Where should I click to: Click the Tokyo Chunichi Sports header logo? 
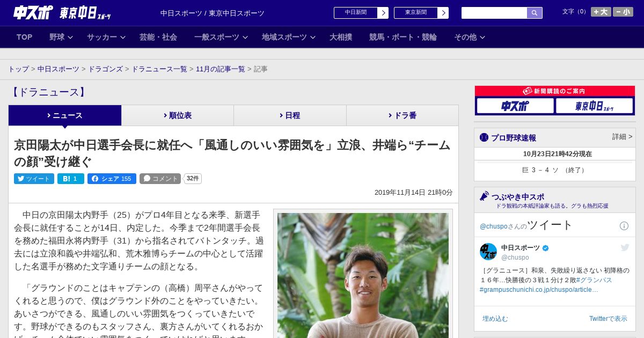click(85, 13)
